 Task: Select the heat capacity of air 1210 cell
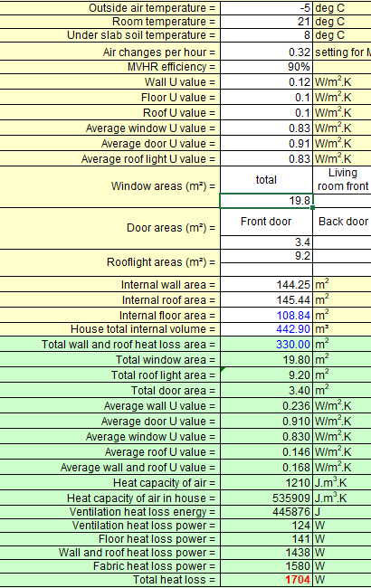coord(266,483)
